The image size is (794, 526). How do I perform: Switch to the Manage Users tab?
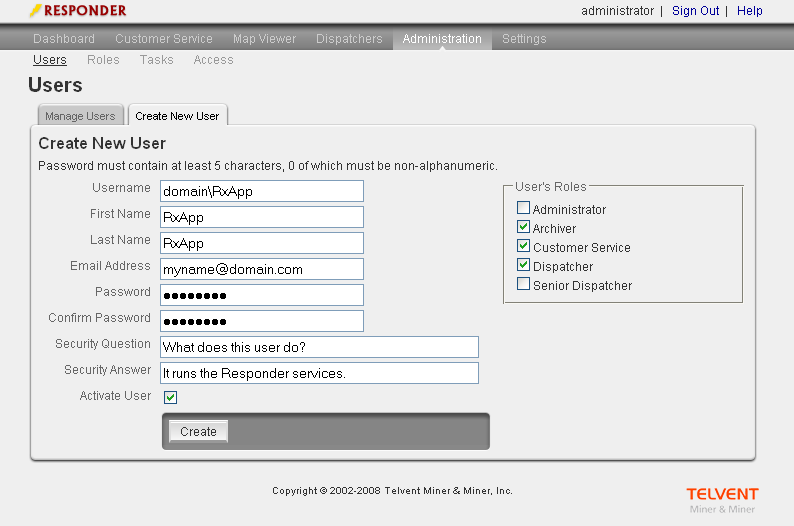(x=80, y=116)
